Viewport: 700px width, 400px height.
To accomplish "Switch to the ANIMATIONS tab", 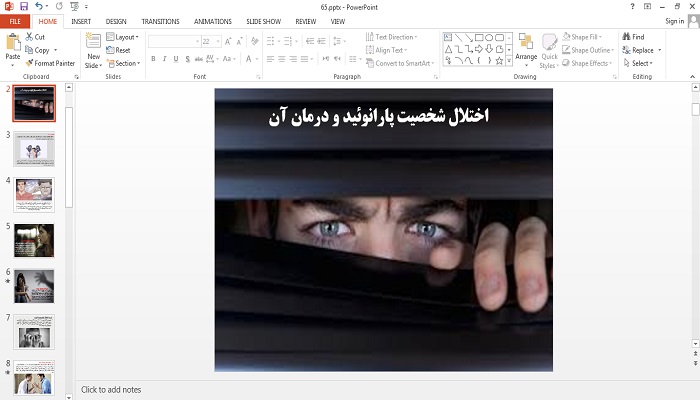I will [x=213, y=21].
